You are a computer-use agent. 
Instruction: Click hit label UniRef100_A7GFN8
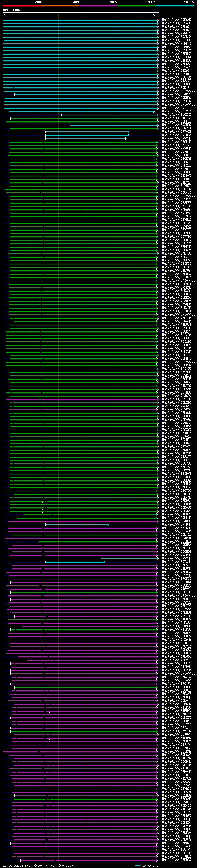[x=177, y=379]
